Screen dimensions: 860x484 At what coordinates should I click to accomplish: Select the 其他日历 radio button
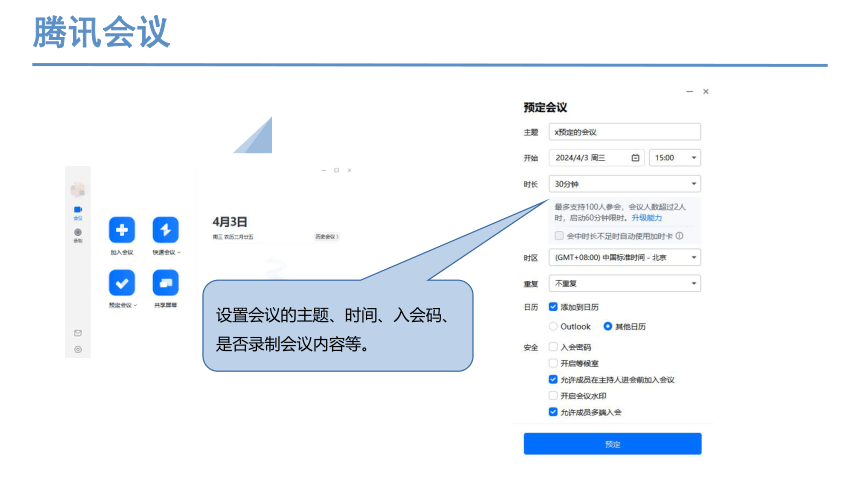click(x=608, y=327)
